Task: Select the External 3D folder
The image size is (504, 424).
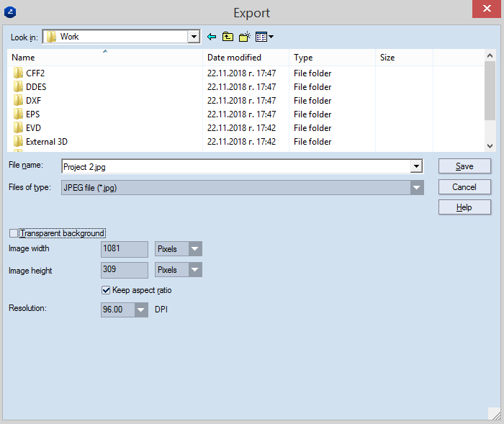Action: pos(46,142)
